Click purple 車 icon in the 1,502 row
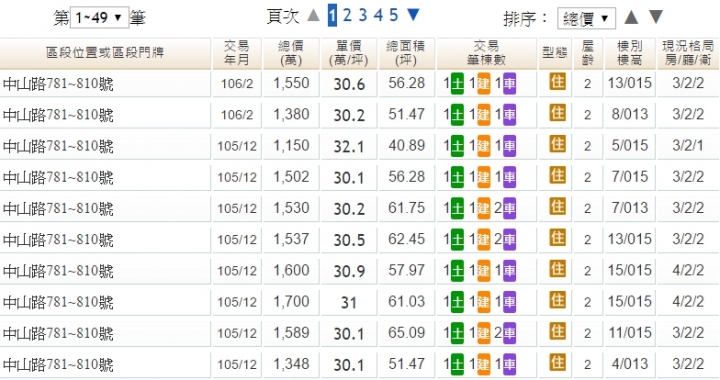This screenshot has width=720, height=380. pyautogui.click(x=509, y=177)
